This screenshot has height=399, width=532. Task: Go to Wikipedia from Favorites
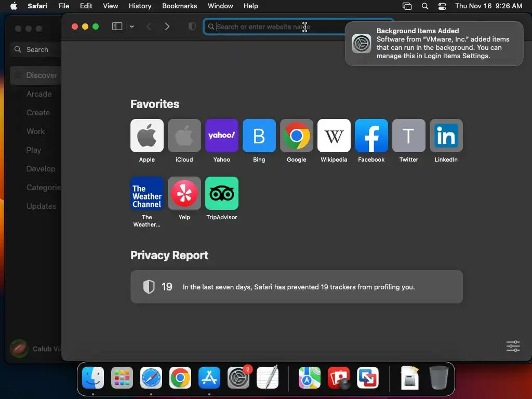[x=334, y=136]
